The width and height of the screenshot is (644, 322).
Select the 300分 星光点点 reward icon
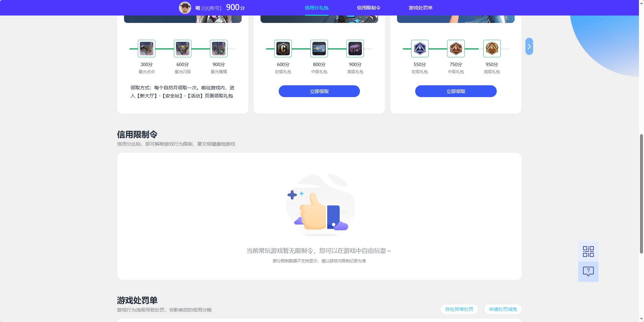[x=147, y=49]
